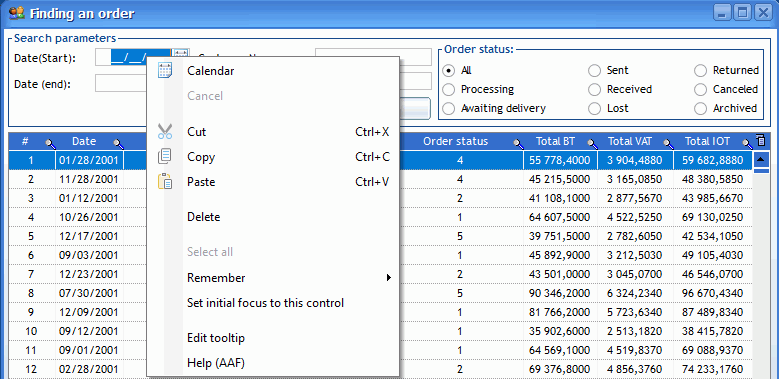Select the Awaiting delivery radio button
This screenshot has height=379, width=779.
(449, 109)
